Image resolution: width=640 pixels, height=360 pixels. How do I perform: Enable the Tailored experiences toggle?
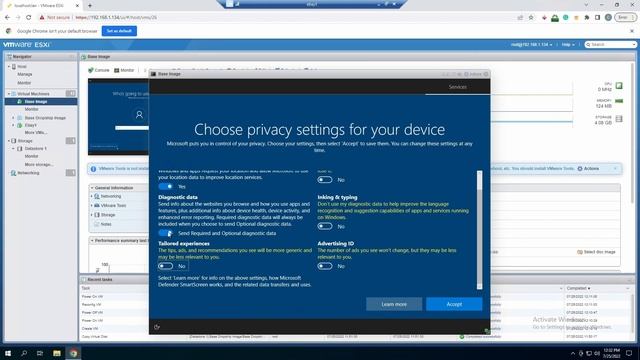[x=166, y=266]
